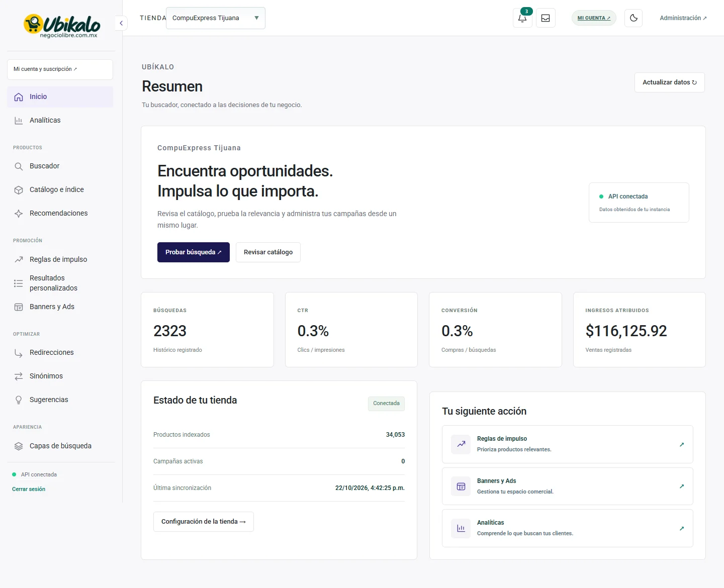Screen dimensions: 724x588
Task: Click the Banners y Ads card icon
Action: pos(461,486)
